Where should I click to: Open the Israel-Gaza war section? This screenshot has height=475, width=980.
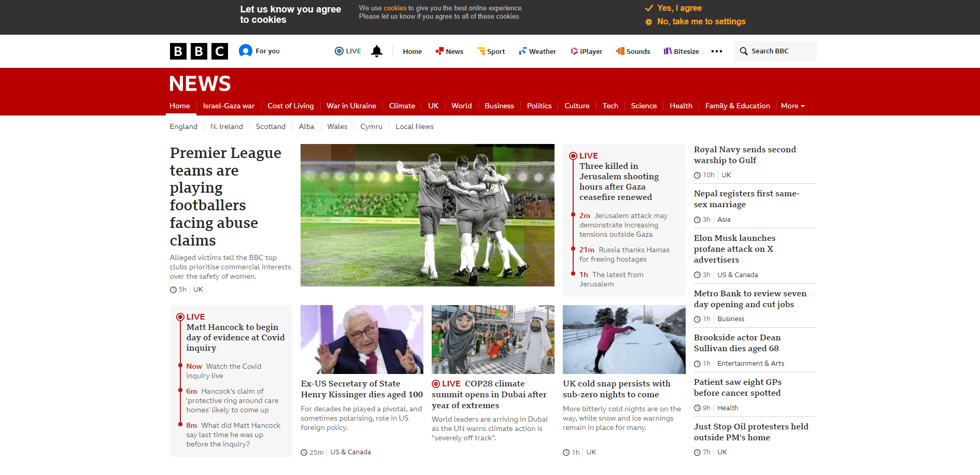[229, 106]
